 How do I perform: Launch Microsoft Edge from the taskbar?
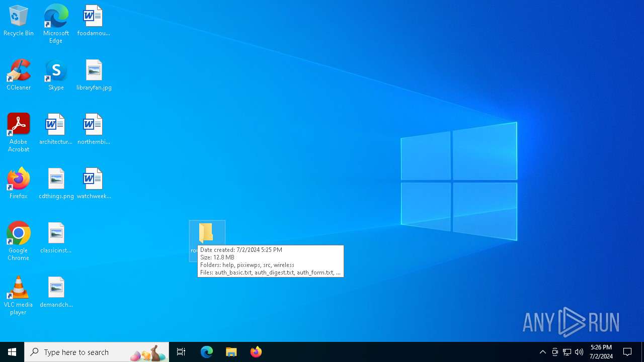207,352
